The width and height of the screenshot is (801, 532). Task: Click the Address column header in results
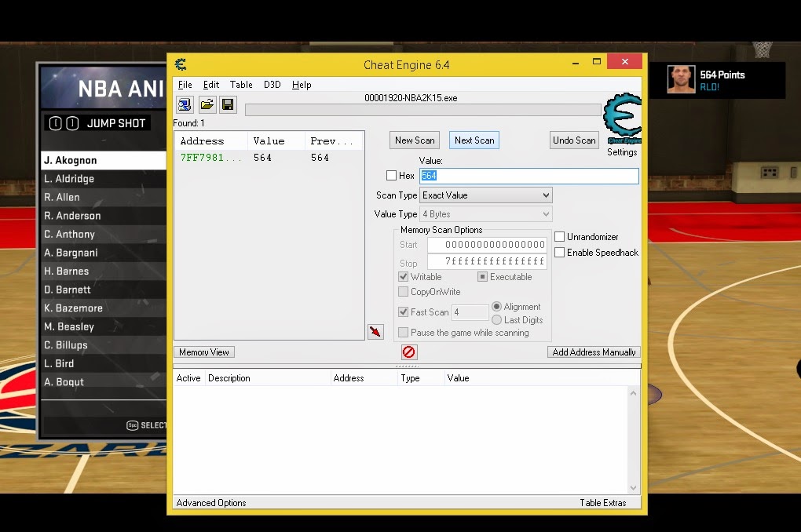click(x=211, y=141)
